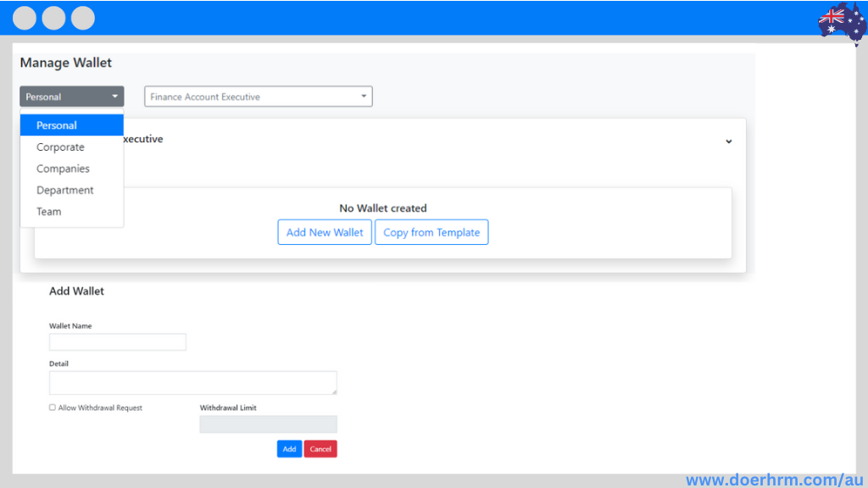Open the Finance Account Executive dropdown
This screenshot has height=488, width=868.
pos(258,97)
